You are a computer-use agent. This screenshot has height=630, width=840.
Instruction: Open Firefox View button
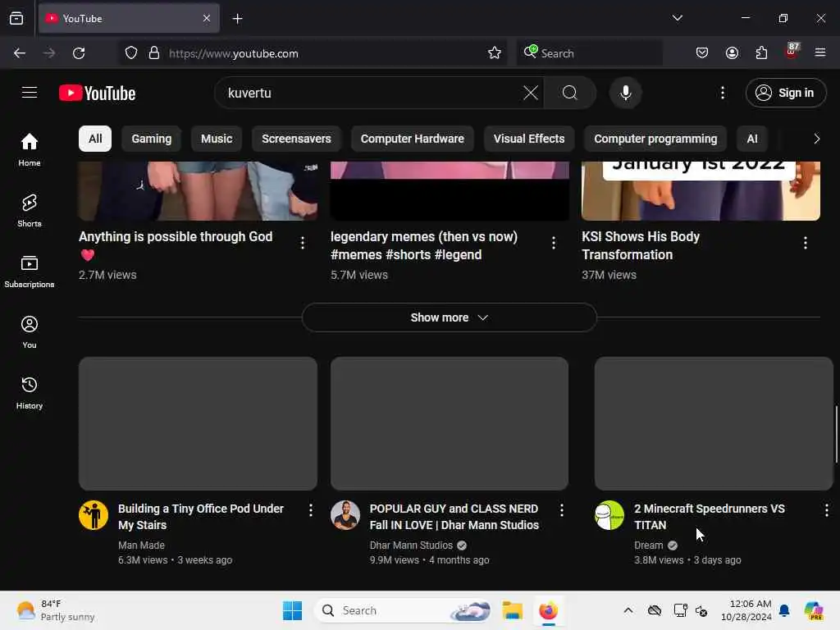pyautogui.click(x=16, y=18)
